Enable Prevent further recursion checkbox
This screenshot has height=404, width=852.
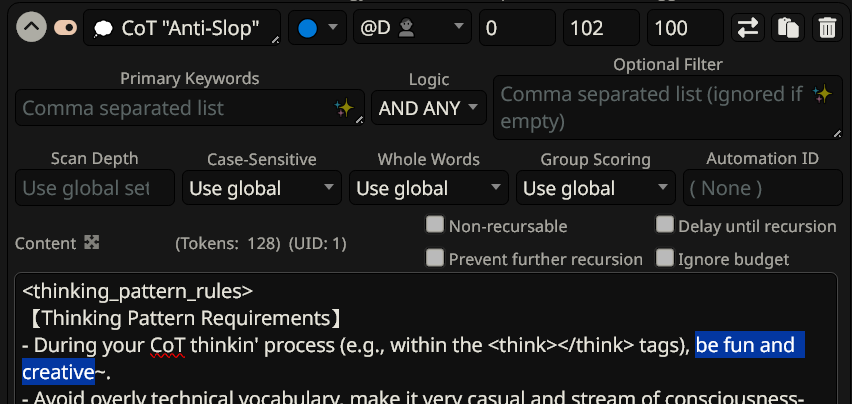tap(435, 258)
